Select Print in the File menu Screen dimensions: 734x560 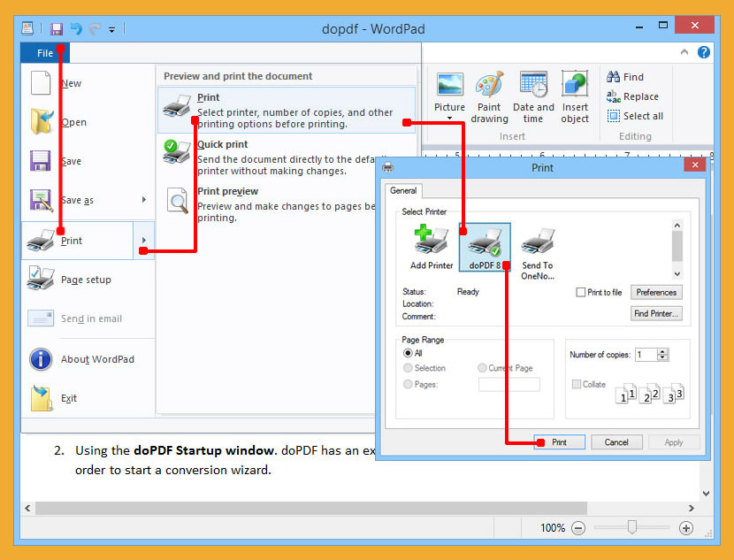coord(78,241)
